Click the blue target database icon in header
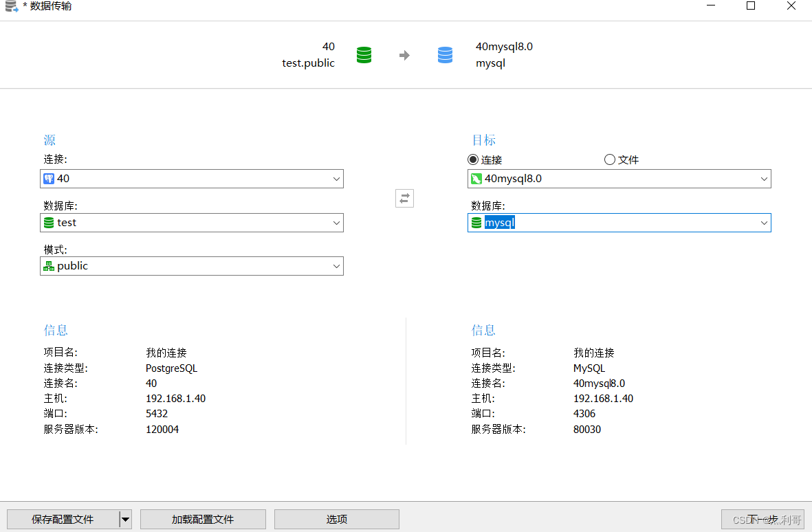The height and width of the screenshot is (532, 812). (445, 54)
